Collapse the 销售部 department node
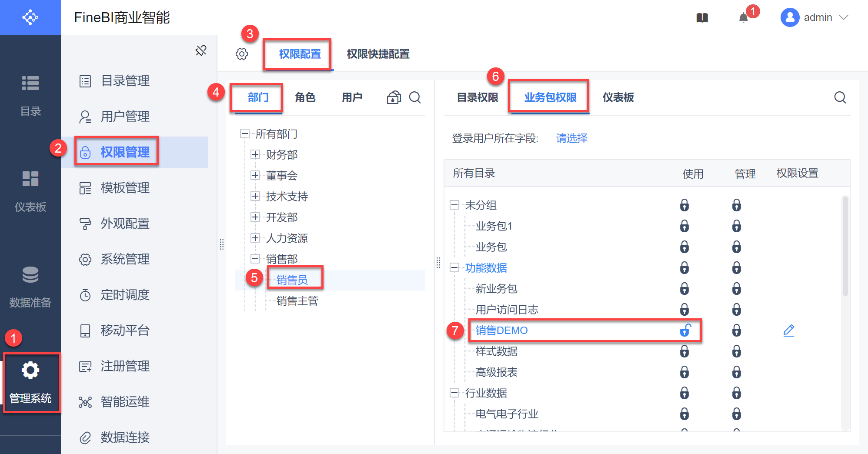Screen dimensions: 868x454 click(x=255, y=259)
